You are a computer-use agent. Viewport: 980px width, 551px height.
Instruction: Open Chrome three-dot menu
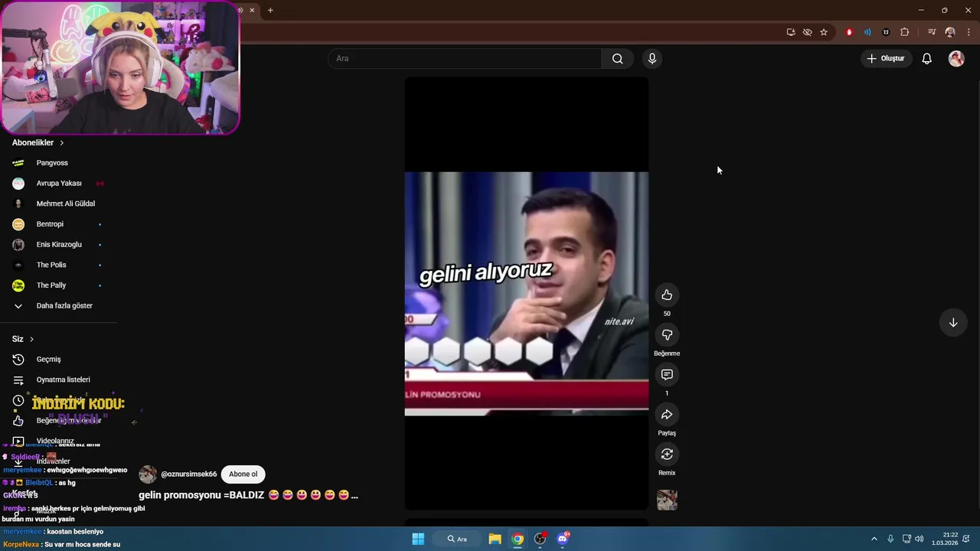coord(969,32)
